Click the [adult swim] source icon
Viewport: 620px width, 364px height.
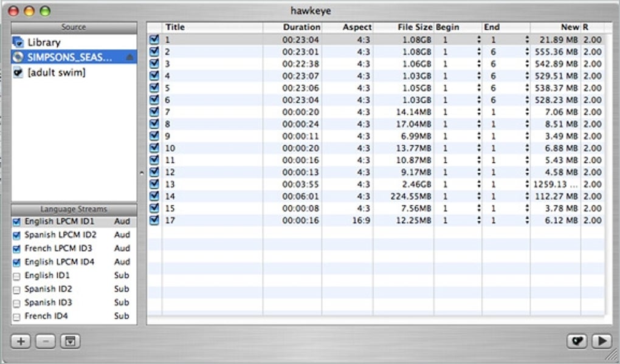click(18, 72)
